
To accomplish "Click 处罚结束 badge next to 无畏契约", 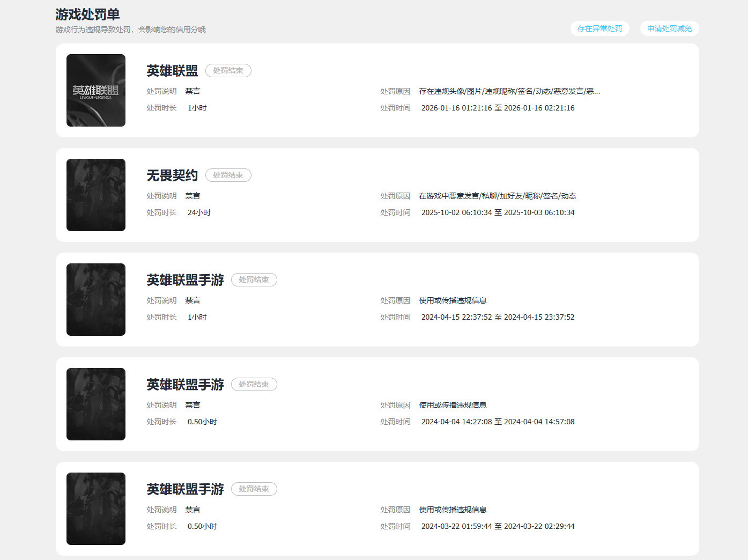I will (228, 175).
